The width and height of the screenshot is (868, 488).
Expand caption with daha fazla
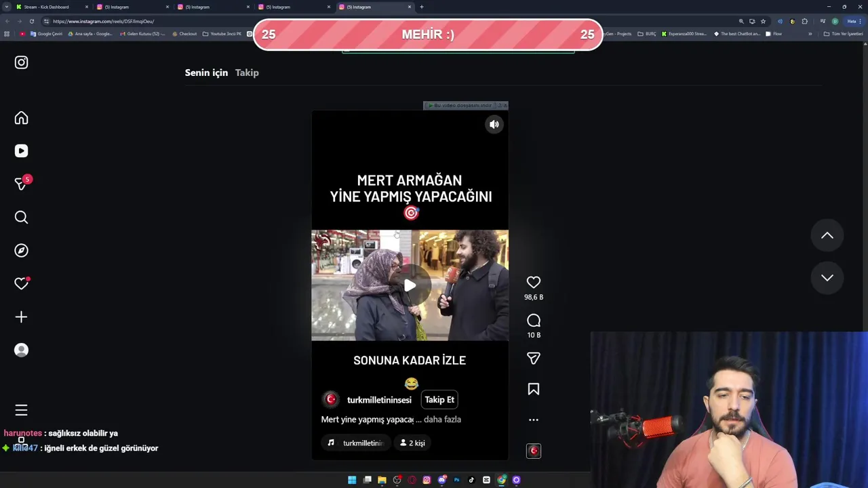442,420
